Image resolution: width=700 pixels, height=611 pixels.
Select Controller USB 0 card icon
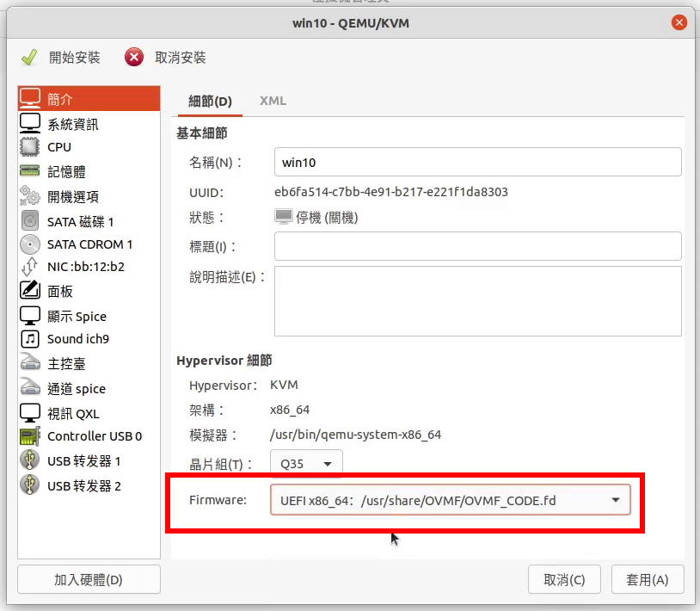[x=30, y=436]
